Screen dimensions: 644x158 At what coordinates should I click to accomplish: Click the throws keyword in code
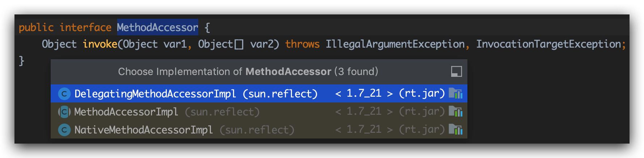302,44
